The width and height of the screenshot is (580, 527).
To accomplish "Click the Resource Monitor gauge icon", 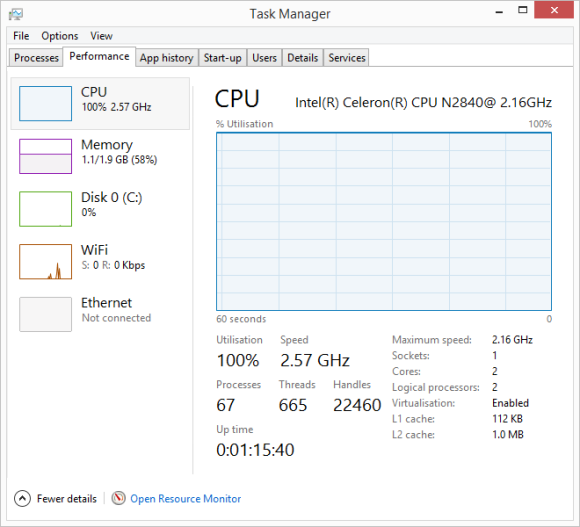I will (x=118, y=498).
